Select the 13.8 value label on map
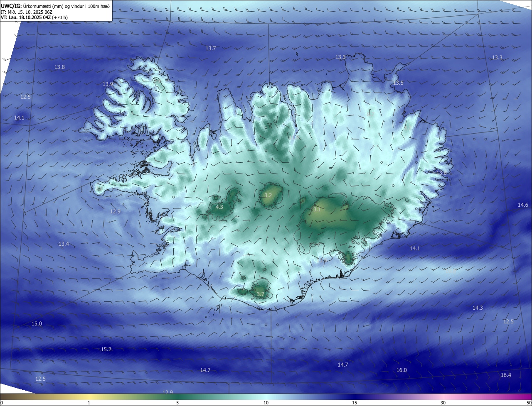Viewport: 532px width, 406px height. pos(59,67)
